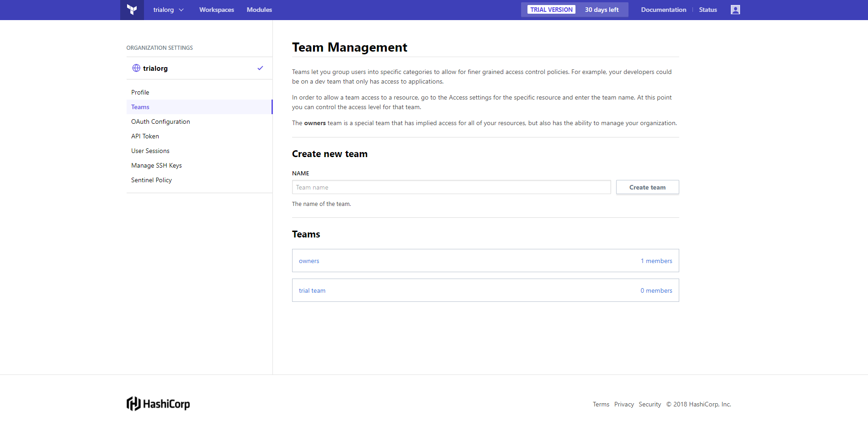Open the Security footer link
This screenshot has width=868, height=432.
[x=650, y=404]
